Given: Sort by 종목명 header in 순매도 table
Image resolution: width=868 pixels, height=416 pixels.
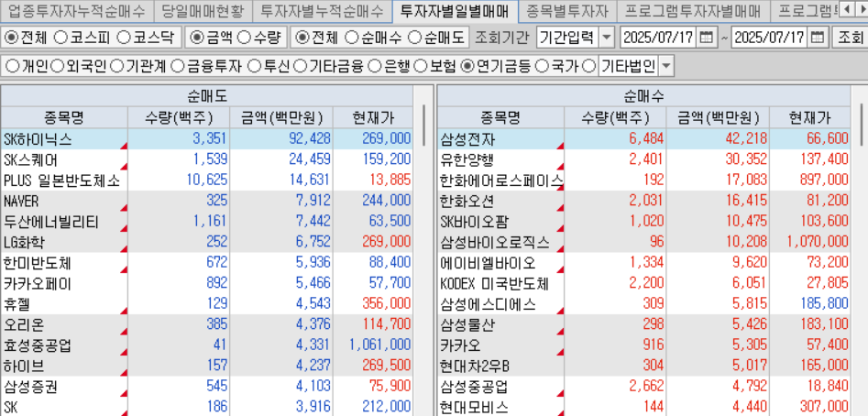Looking at the screenshot, I should pos(64,117).
